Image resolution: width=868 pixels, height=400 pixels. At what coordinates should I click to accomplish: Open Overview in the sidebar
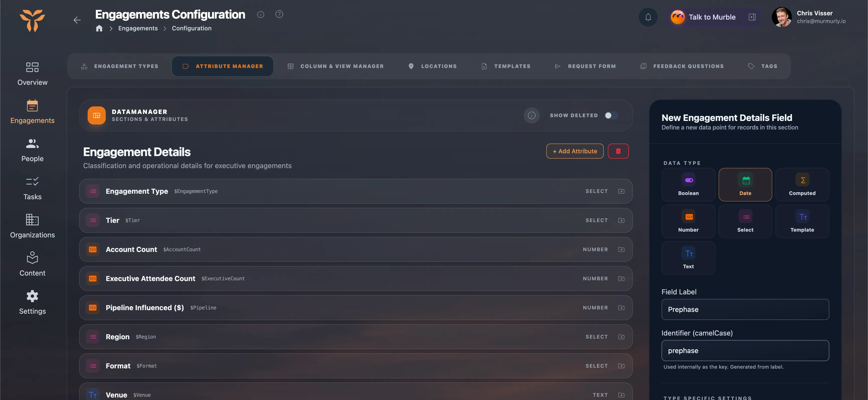32,74
